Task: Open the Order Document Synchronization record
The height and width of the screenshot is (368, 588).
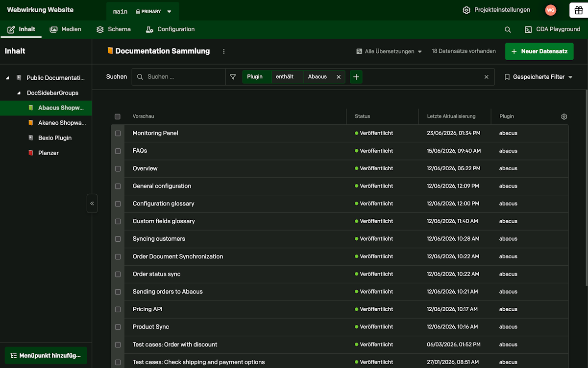Action: [178, 256]
